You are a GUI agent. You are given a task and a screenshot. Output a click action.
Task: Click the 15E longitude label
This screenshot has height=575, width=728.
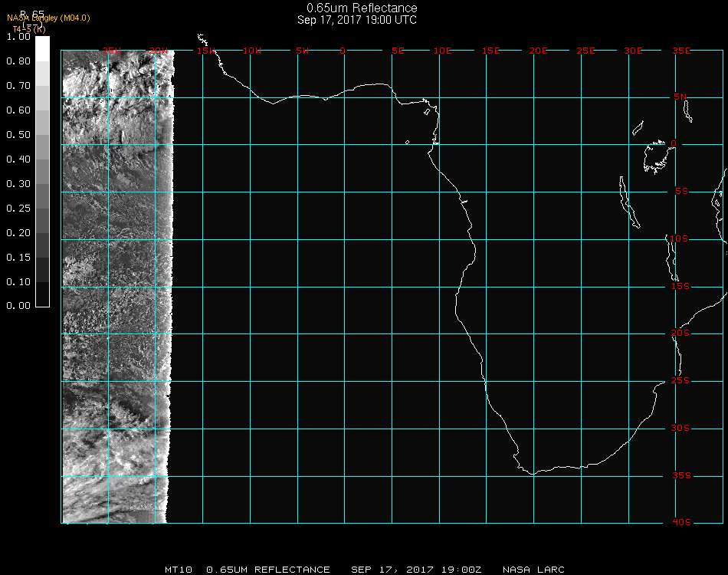tap(490, 51)
